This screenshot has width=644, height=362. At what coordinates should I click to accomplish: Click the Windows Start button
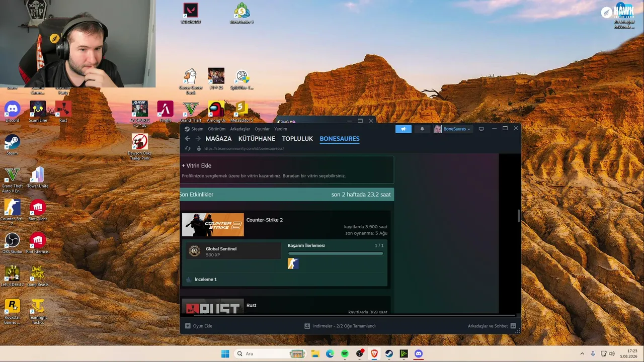225,354
